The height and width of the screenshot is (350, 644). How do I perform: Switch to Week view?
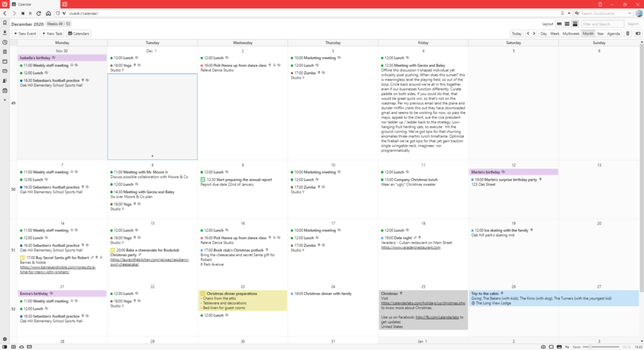[555, 34]
